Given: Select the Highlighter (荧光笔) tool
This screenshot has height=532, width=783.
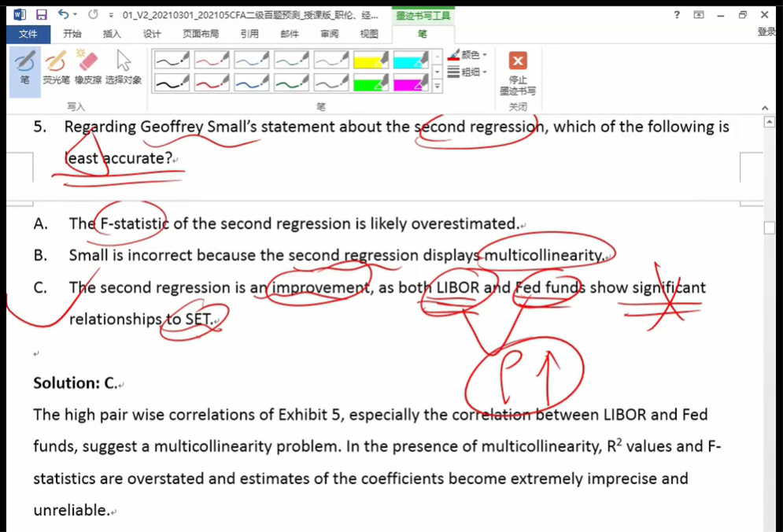Looking at the screenshot, I should click(x=56, y=68).
